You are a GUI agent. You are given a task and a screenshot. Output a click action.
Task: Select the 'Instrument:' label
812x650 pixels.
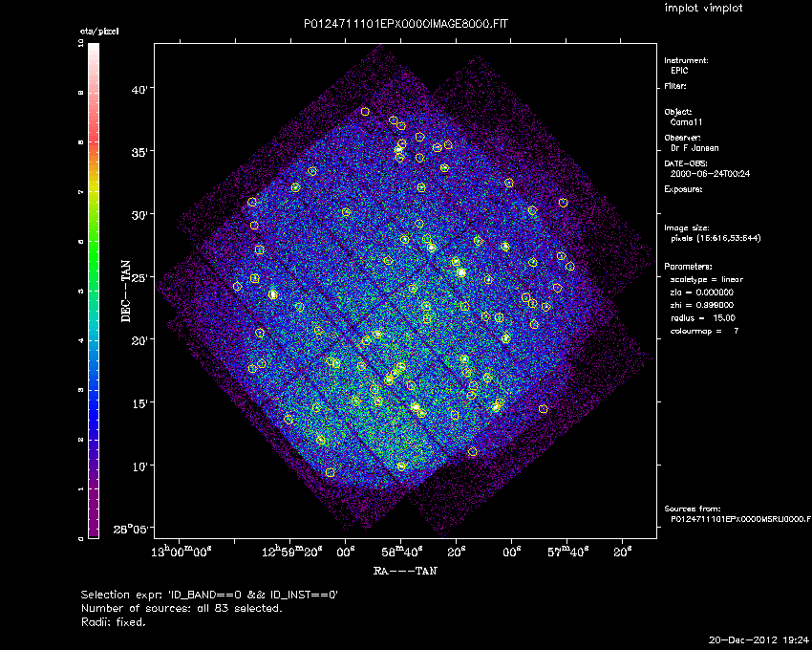coord(686,60)
